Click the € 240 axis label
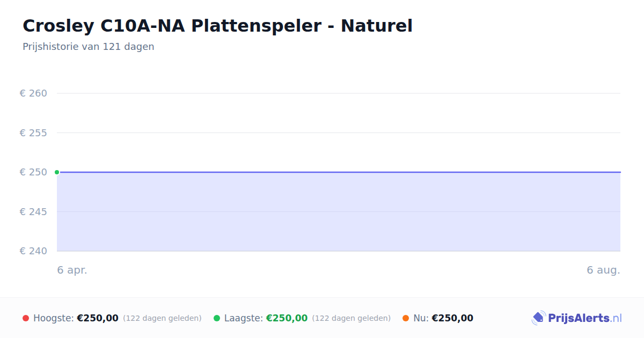 33,251
